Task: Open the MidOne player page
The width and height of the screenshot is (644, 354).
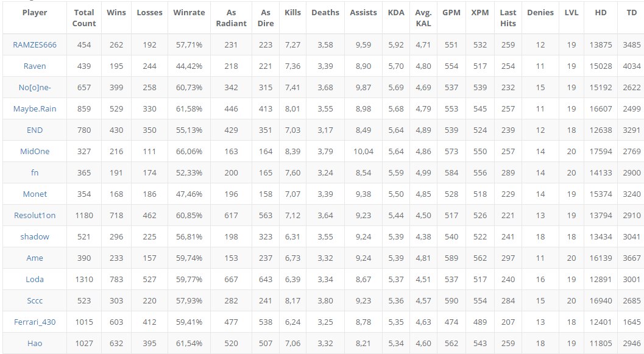Action: (34, 151)
